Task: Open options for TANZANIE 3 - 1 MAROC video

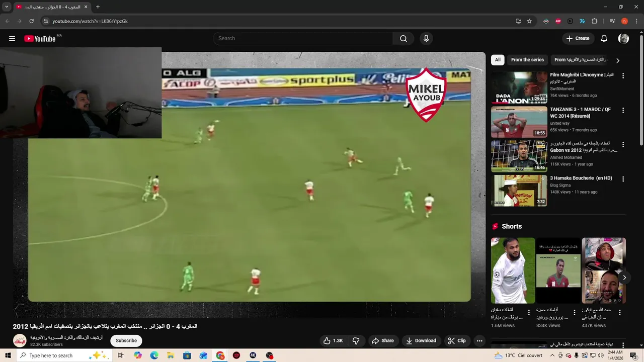Action: pyautogui.click(x=623, y=110)
